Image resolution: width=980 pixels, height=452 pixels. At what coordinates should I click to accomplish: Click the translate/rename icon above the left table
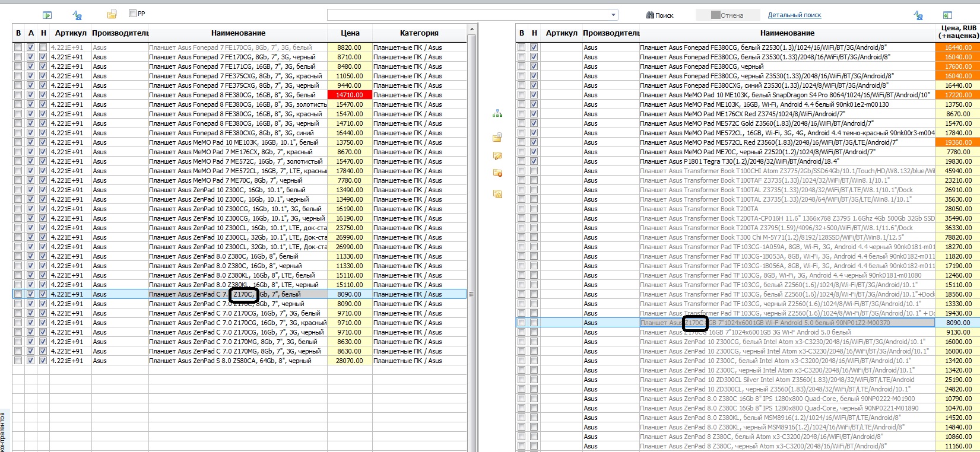coord(77,15)
